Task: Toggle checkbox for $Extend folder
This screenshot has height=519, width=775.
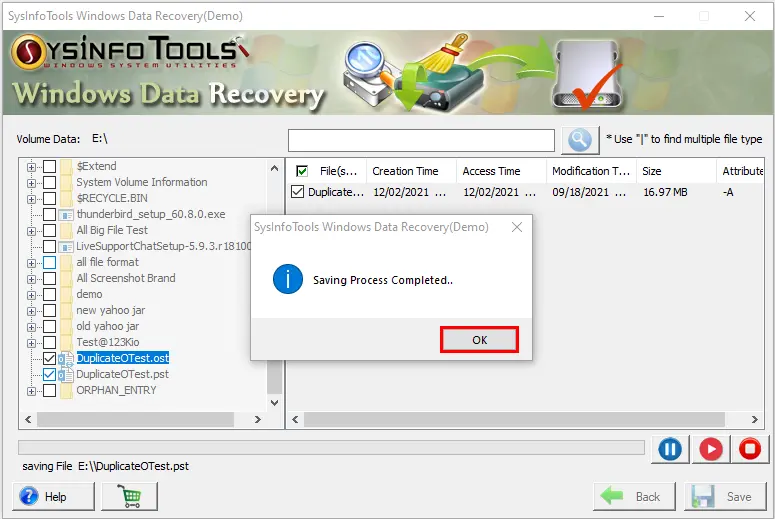Action: (49, 167)
